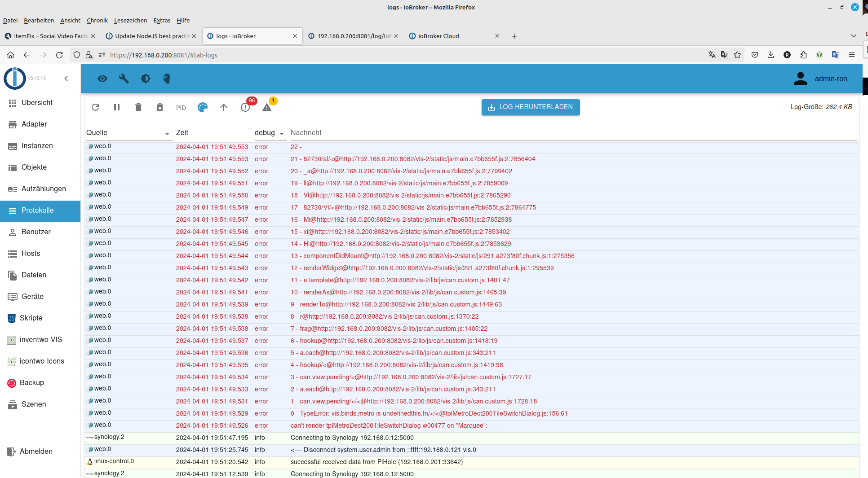Collapse the left sidebar with chevron

[66, 79]
